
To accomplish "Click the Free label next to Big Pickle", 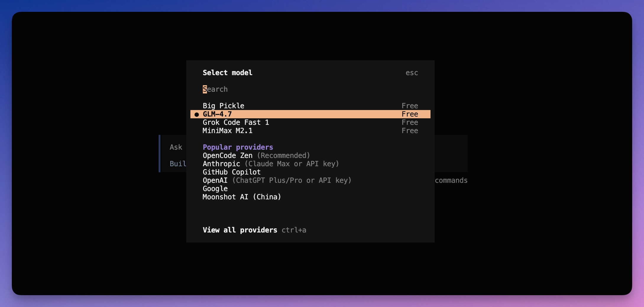I will click(x=410, y=106).
